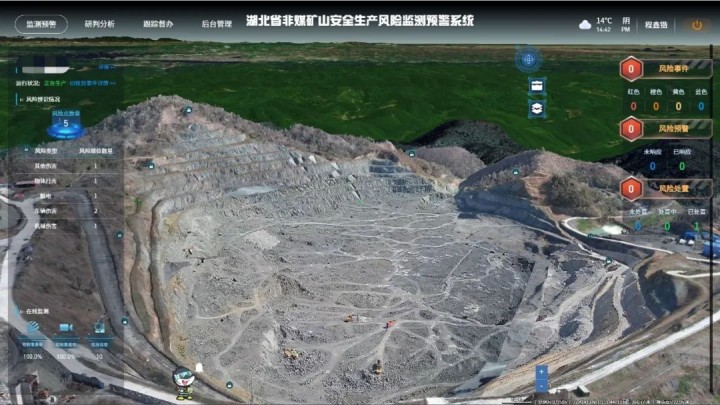Viewport: 720px width, 405px height.
Task: Zoom out with the map minus button
Action: pos(541,385)
